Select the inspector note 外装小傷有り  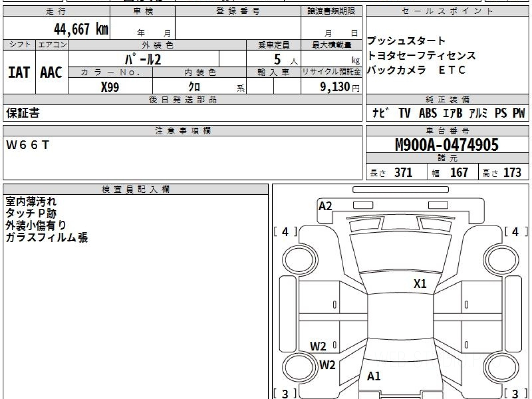pyautogui.click(x=36, y=225)
